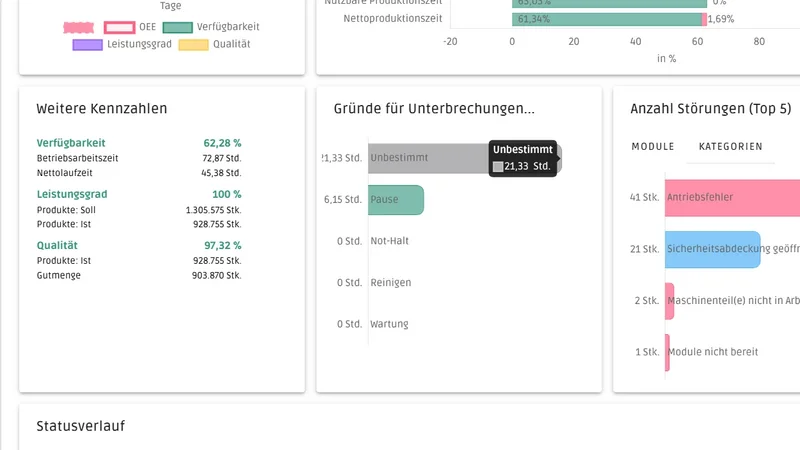The width and height of the screenshot is (800, 450).
Task: Click the Module nicht bereit bar
Action: coord(667,353)
